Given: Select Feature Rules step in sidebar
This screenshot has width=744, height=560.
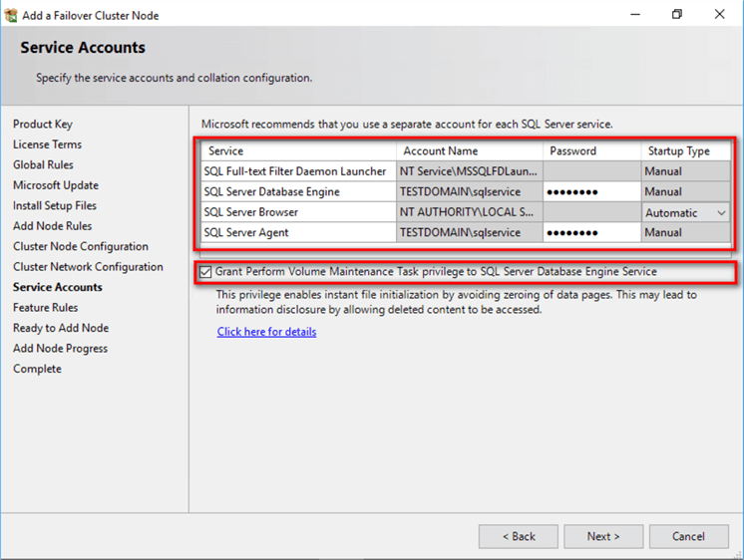Looking at the screenshot, I should [x=46, y=307].
